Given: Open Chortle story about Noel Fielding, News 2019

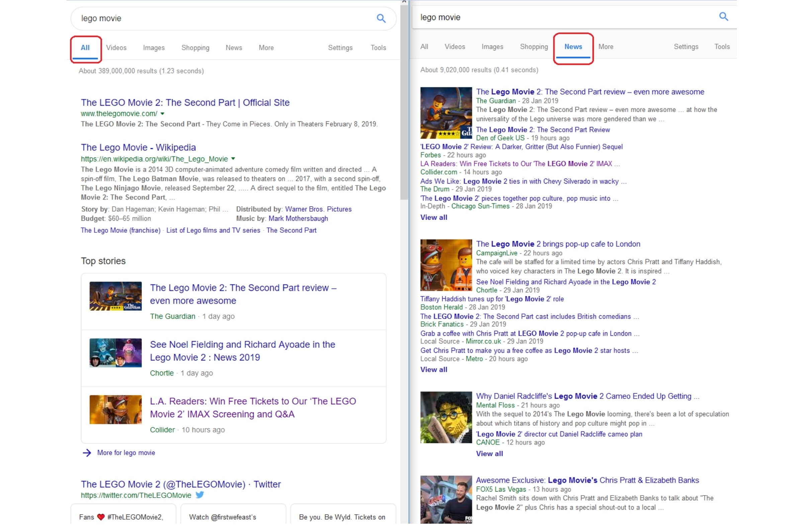Looking at the screenshot, I should [x=242, y=351].
